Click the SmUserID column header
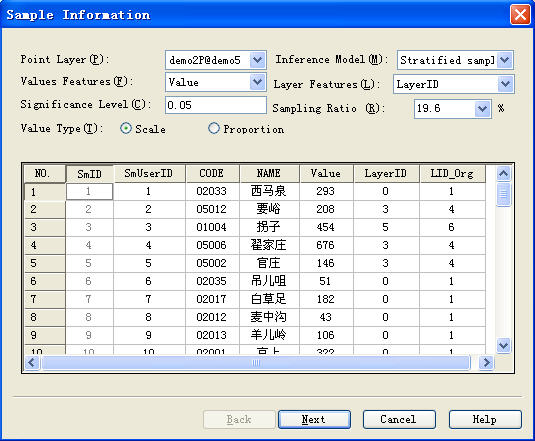 click(149, 174)
